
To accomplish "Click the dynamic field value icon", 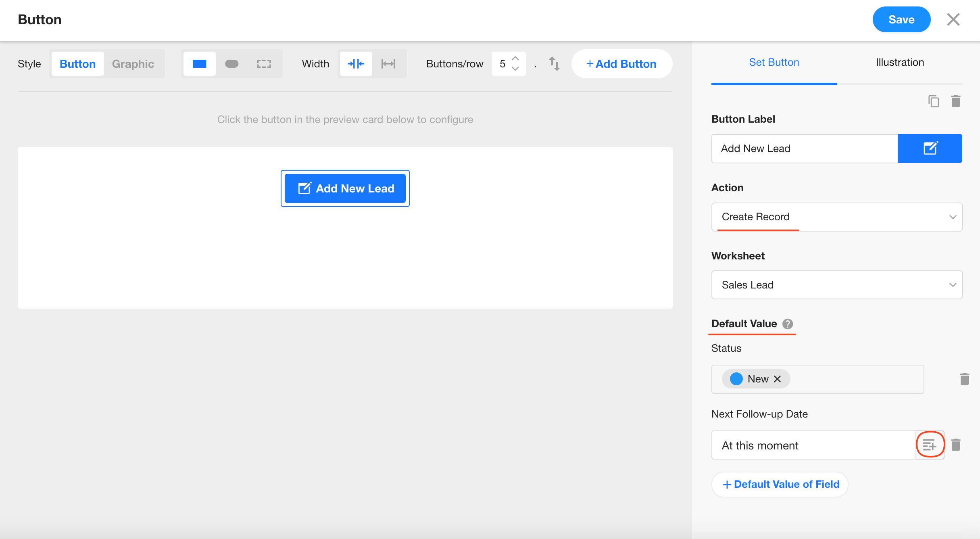I will (930, 445).
